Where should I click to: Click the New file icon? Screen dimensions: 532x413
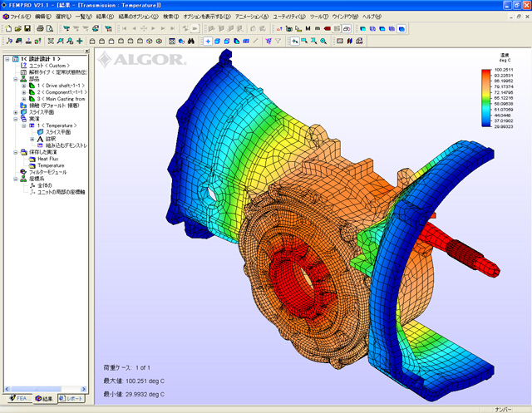click(x=9, y=29)
